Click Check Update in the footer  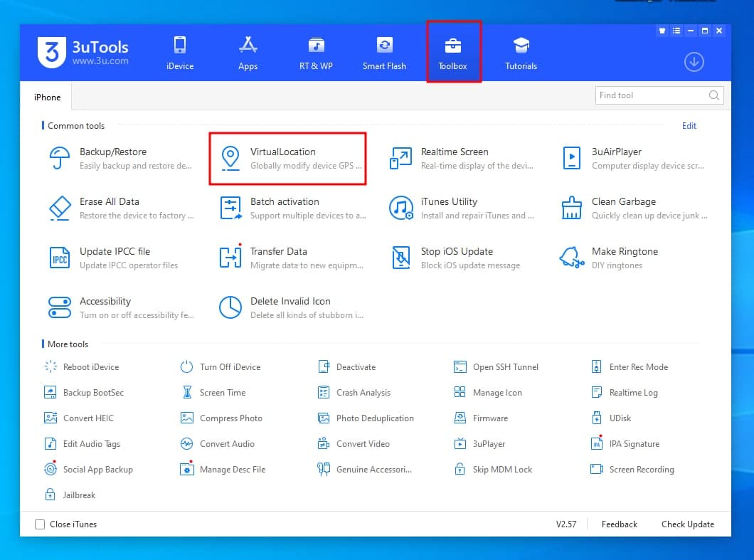pos(688,524)
